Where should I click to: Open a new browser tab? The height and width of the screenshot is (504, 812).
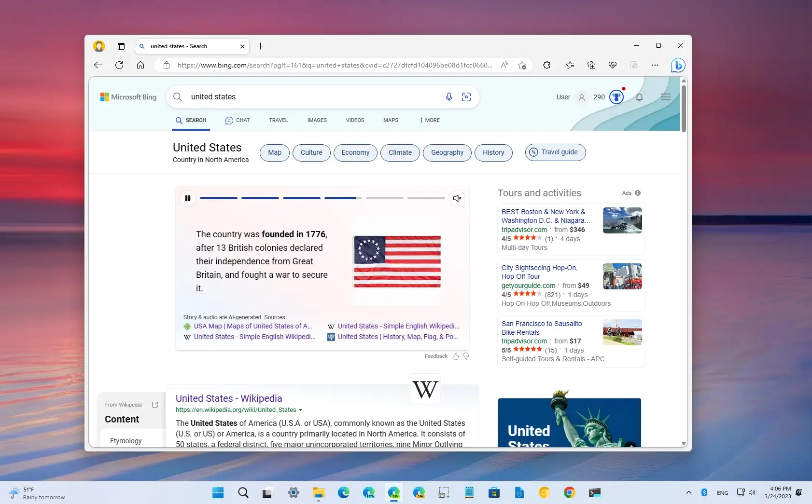(260, 46)
